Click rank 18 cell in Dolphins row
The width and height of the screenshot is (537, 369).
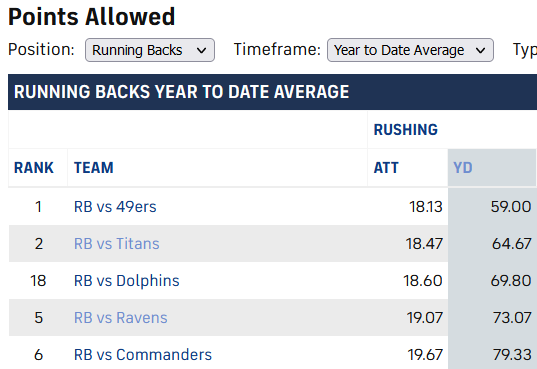point(38,281)
